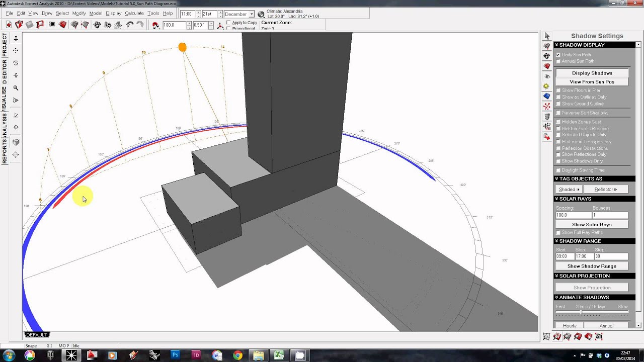Click the Annual animation button
This screenshot has height=362, width=644.
tap(606, 326)
